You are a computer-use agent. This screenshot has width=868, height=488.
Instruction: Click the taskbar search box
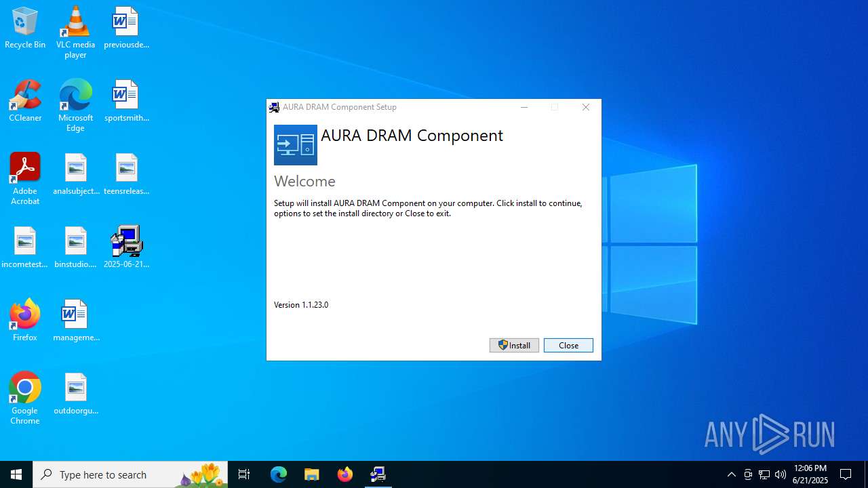point(130,474)
